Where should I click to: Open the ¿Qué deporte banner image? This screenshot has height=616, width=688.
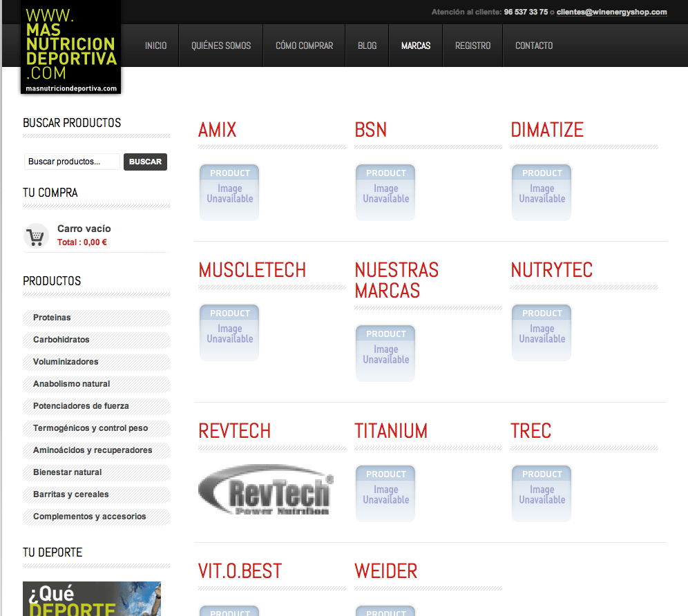pyautogui.click(x=92, y=599)
